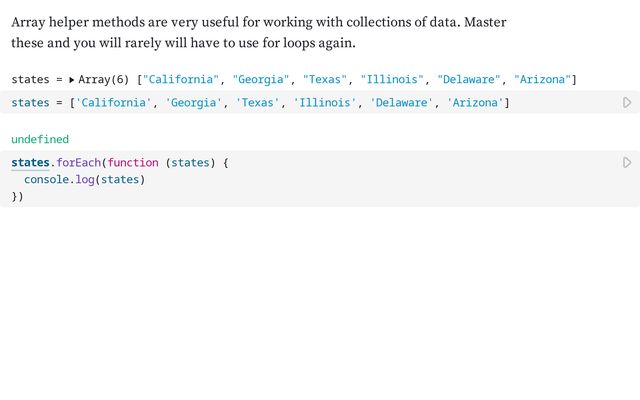Place cursor on 'Texas' in code editor
The width and height of the screenshot is (640, 400).
[x=258, y=103]
